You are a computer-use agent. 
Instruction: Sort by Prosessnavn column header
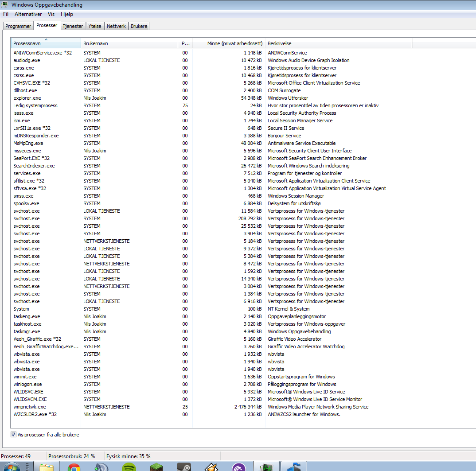46,43
